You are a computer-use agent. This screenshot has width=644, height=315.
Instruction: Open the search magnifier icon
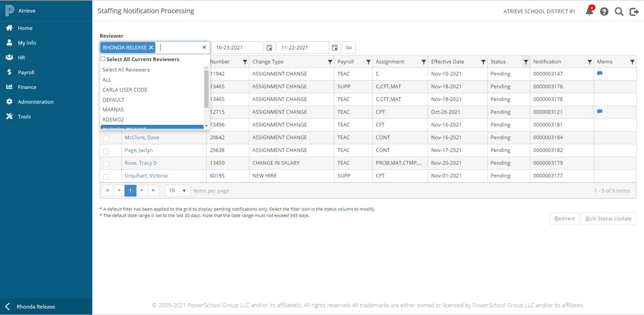coord(619,12)
